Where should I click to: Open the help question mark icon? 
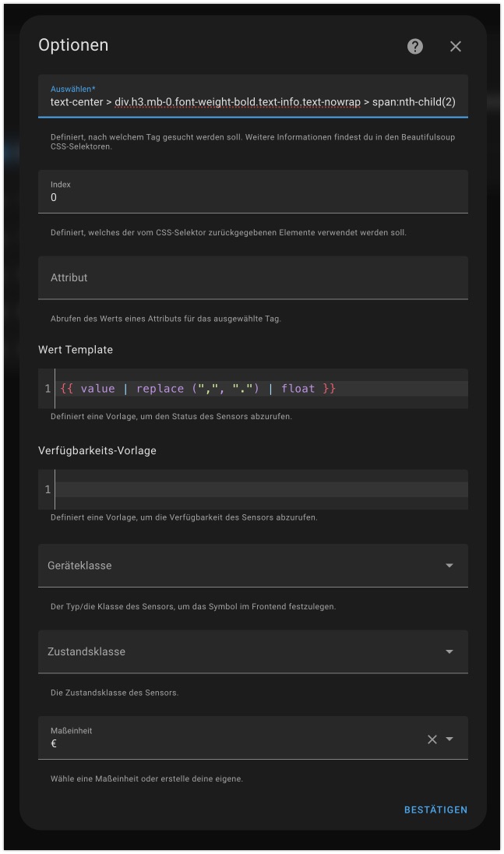tap(414, 46)
